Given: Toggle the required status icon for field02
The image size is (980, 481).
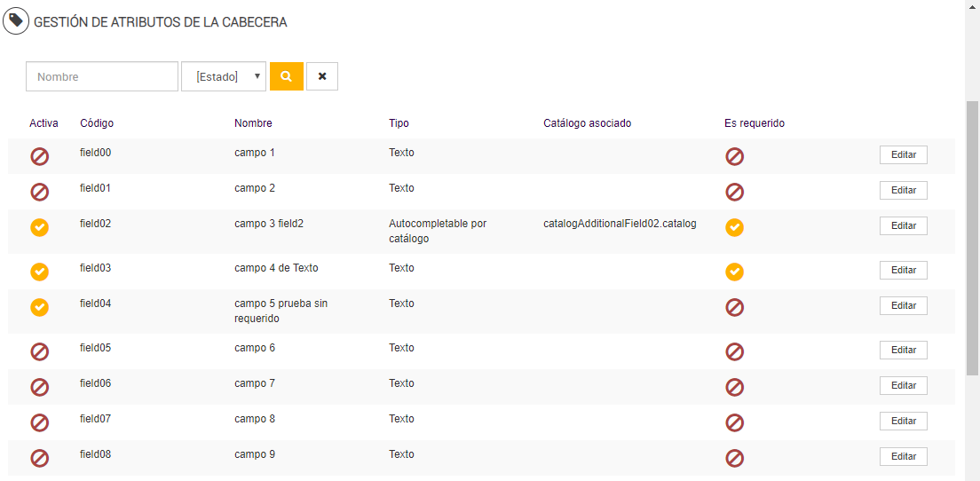Looking at the screenshot, I should [x=734, y=227].
